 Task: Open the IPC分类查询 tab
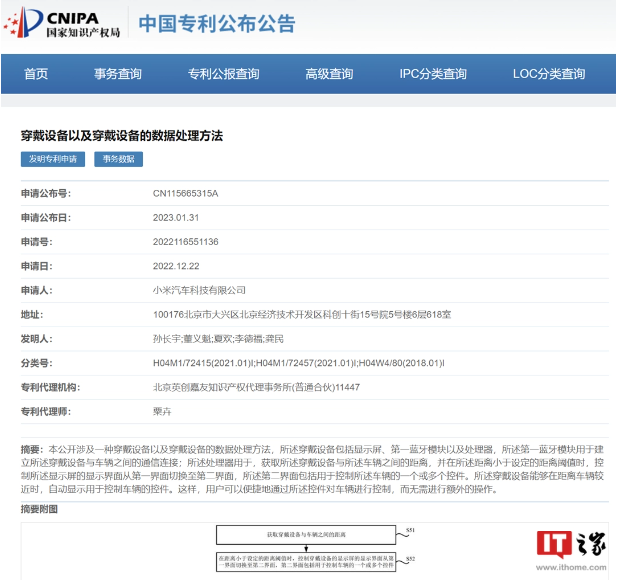433,74
